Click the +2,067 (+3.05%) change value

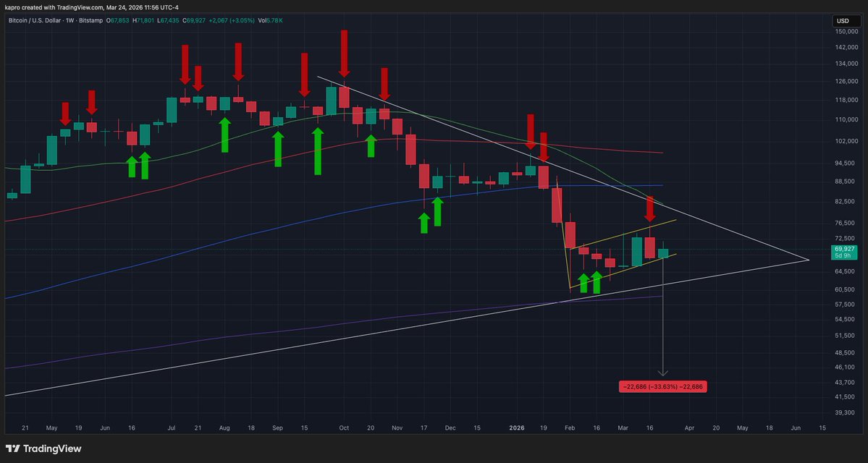(x=230, y=20)
